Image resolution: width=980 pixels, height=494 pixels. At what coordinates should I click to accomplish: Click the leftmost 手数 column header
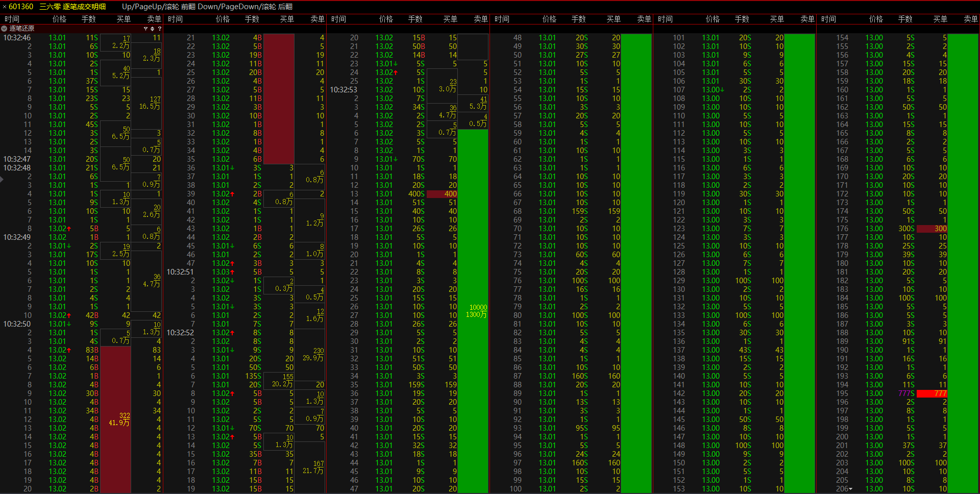(x=89, y=19)
